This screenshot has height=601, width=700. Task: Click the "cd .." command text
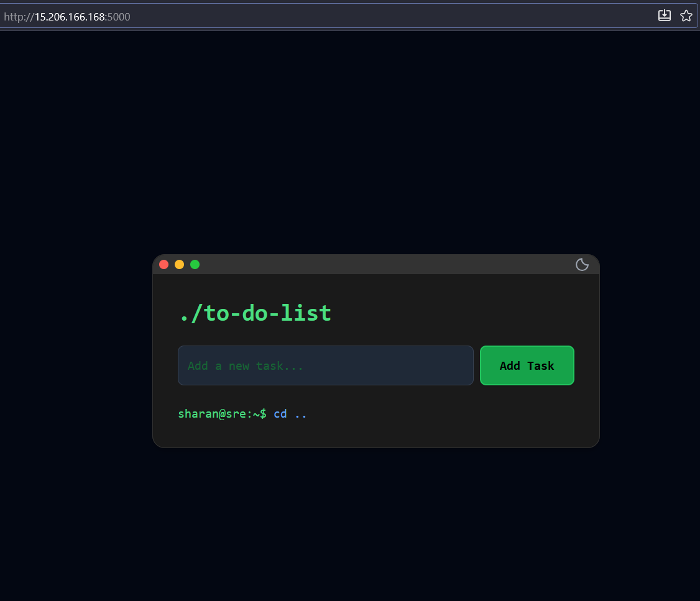click(290, 414)
